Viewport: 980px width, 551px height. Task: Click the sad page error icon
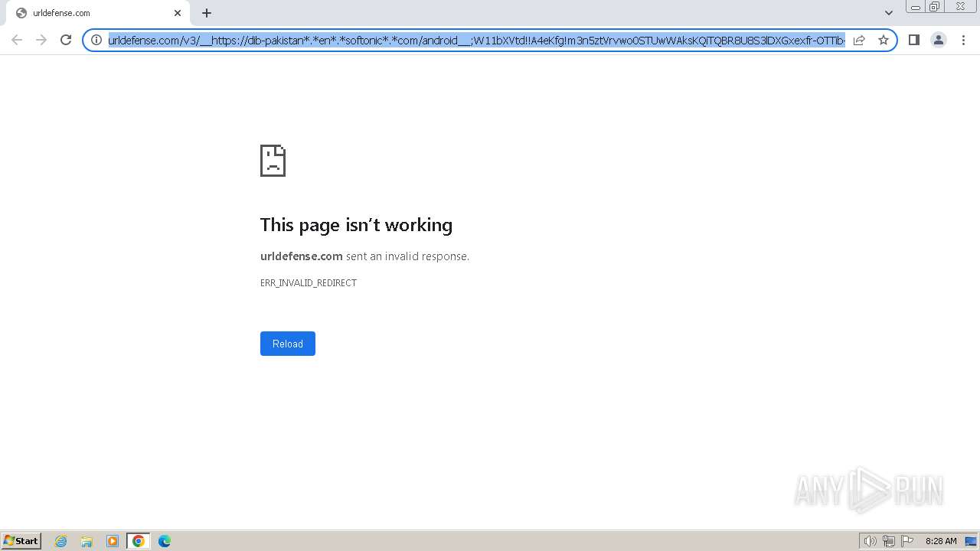point(273,161)
